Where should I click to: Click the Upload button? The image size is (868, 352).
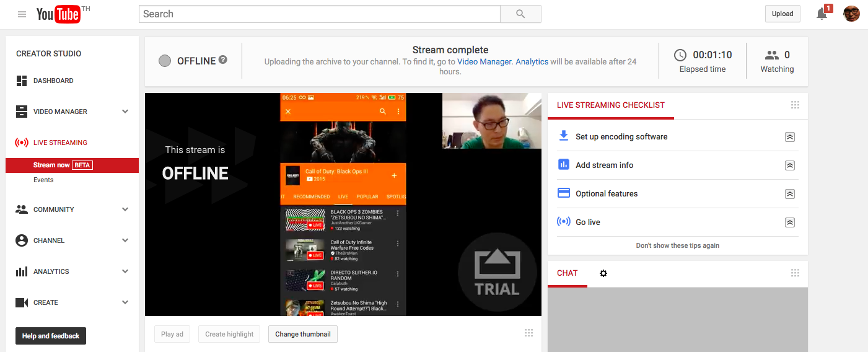783,14
